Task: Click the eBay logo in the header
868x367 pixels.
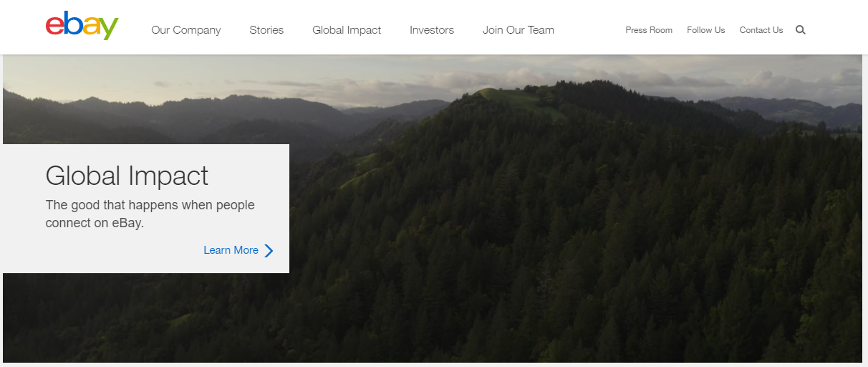Action: click(x=82, y=27)
